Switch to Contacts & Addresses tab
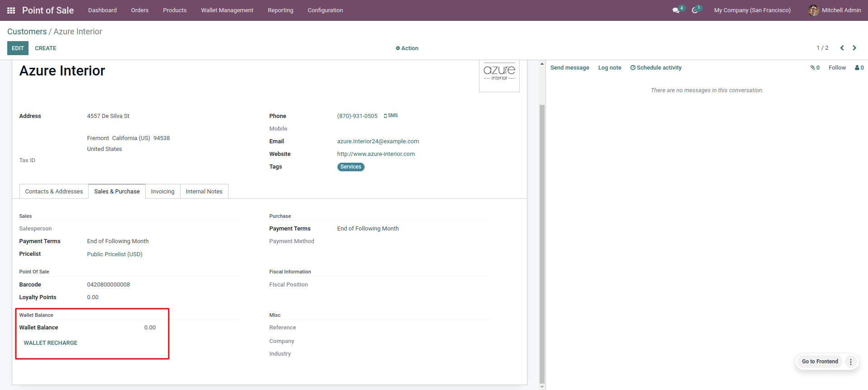Image resolution: width=868 pixels, height=390 pixels. click(54, 192)
